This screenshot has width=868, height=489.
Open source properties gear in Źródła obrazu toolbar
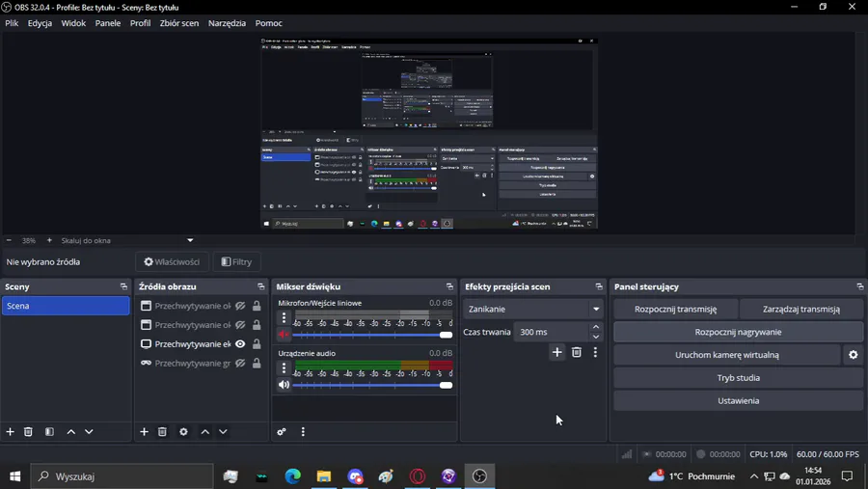183,431
